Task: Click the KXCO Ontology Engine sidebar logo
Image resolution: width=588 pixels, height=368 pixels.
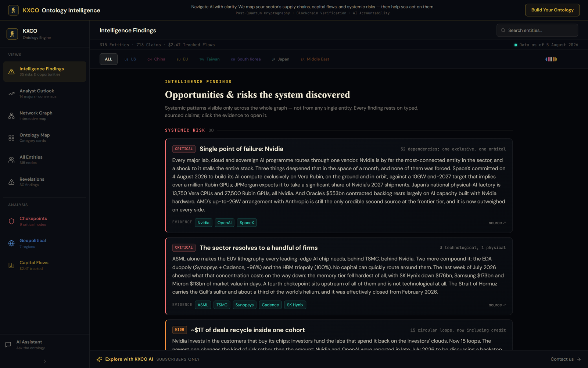Action: [12, 34]
